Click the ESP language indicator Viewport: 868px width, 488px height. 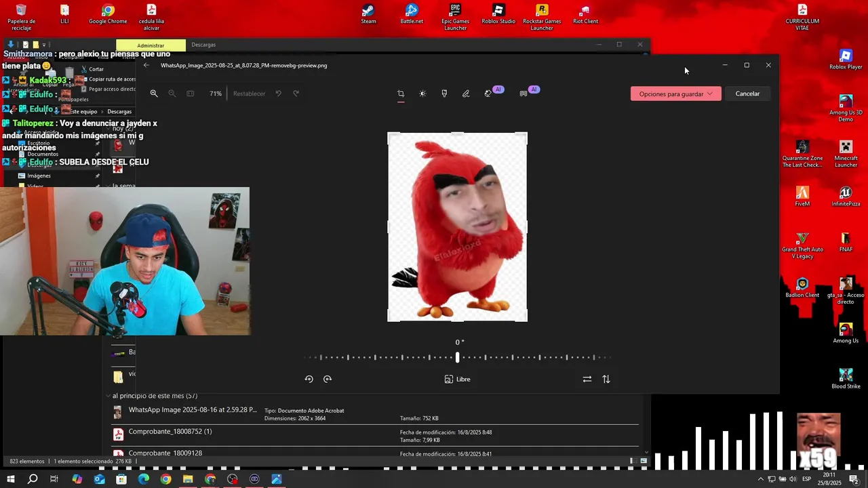coord(807,479)
